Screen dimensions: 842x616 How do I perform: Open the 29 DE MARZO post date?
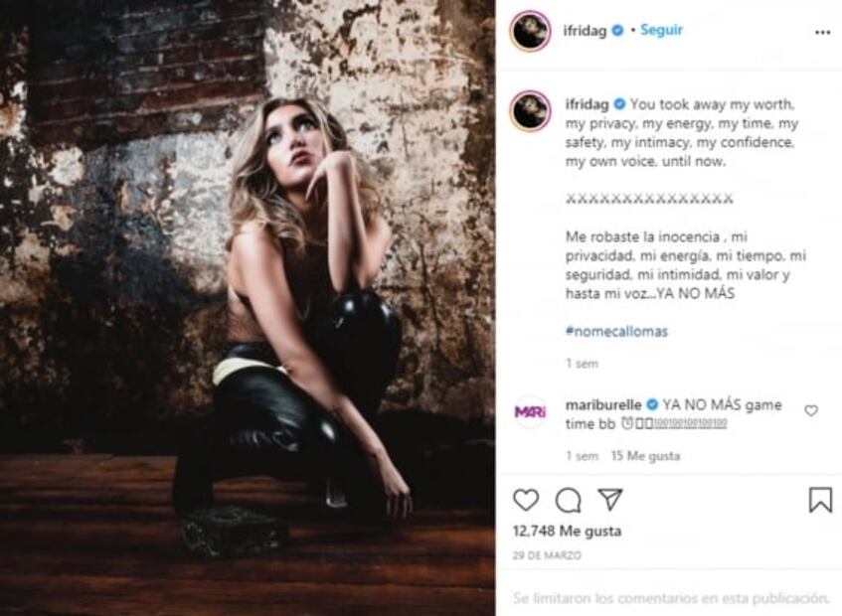pos(547,555)
